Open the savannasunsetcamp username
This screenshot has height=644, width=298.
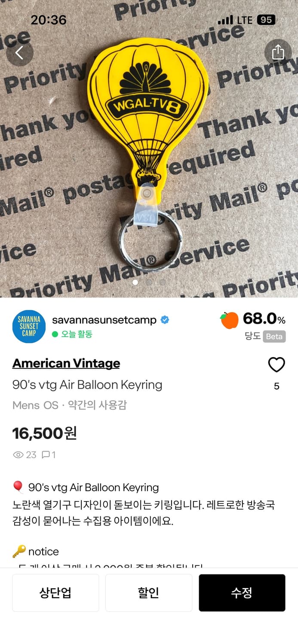tap(104, 320)
